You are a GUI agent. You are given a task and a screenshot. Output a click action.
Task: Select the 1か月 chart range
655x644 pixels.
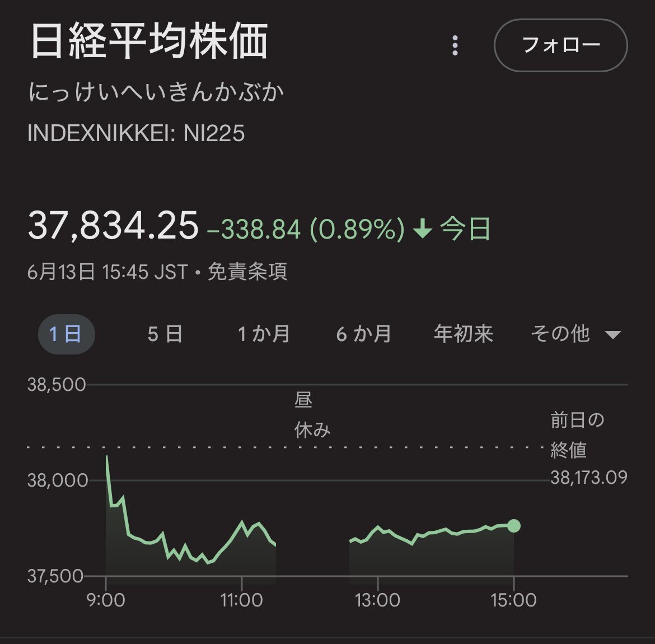click(x=264, y=334)
